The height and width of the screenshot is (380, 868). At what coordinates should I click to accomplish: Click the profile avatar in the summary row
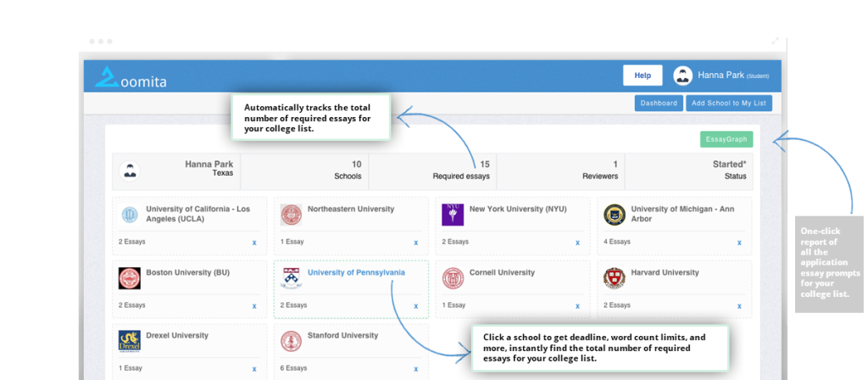tap(130, 171)
